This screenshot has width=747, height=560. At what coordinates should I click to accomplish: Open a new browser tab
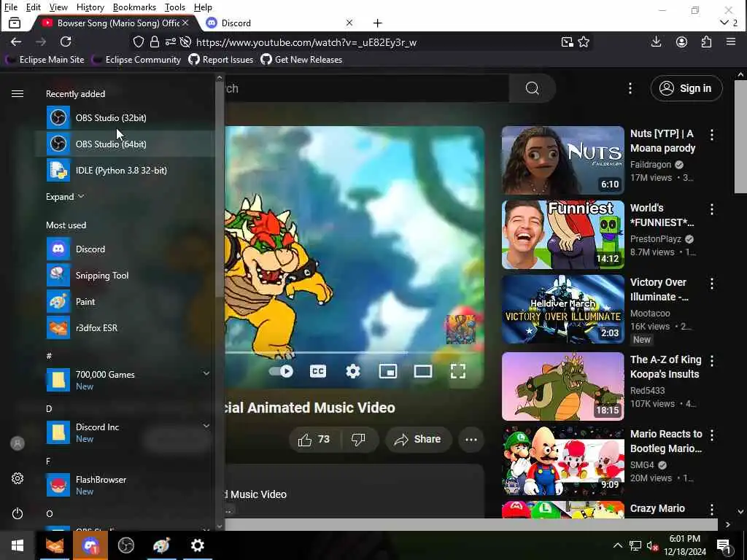[x=378, y=23]
